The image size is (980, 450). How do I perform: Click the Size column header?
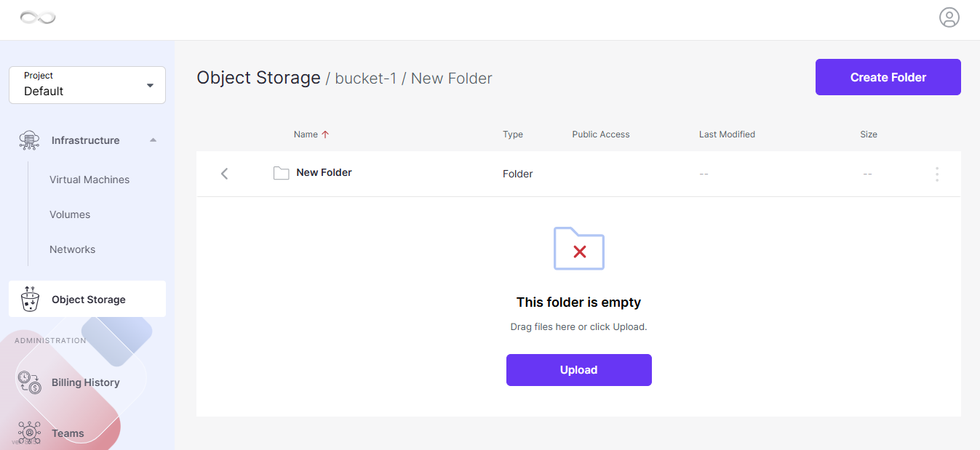(x=869, y=134)
